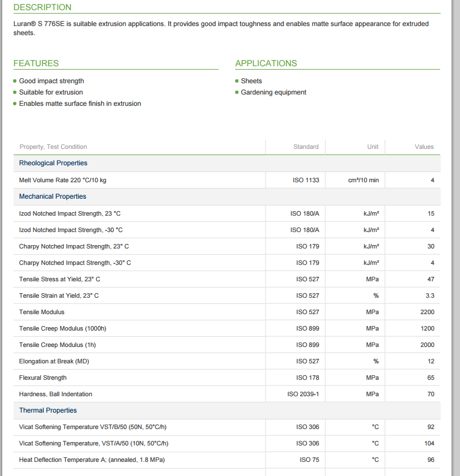Click the Tensile Stress value 47
Screen dimensions: 460x476
431,279
